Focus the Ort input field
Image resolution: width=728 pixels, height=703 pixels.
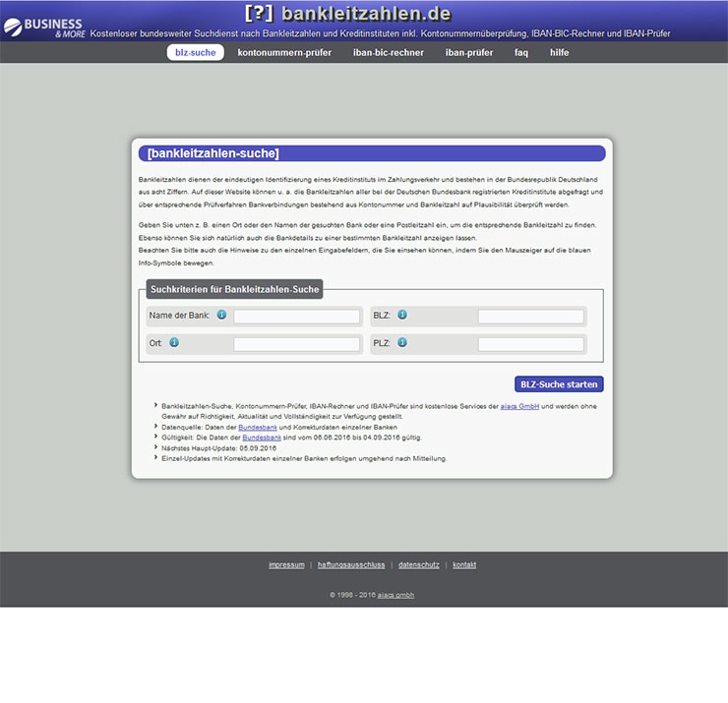(x=297, y=344)
